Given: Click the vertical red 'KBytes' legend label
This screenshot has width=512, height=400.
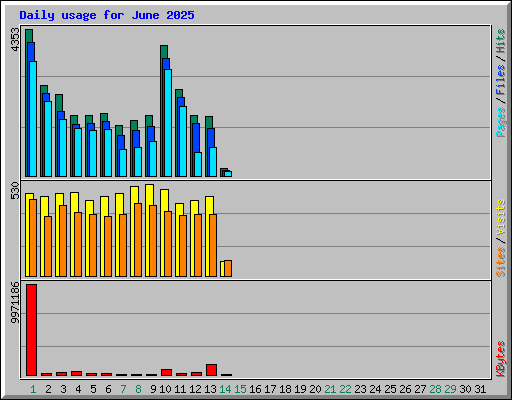Looking at the screenshot, I should pos(501,359).
